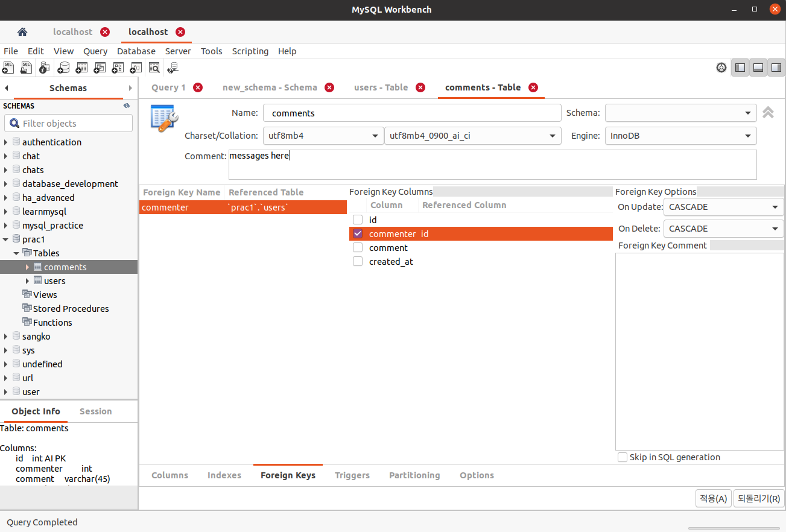Click the search table data toolbar icon

click(154, 68)
